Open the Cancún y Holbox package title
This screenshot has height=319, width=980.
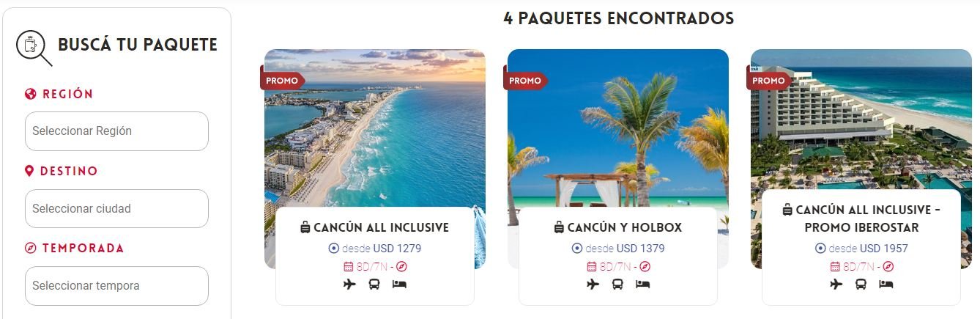pyautogui.click(x=625, y=227)
